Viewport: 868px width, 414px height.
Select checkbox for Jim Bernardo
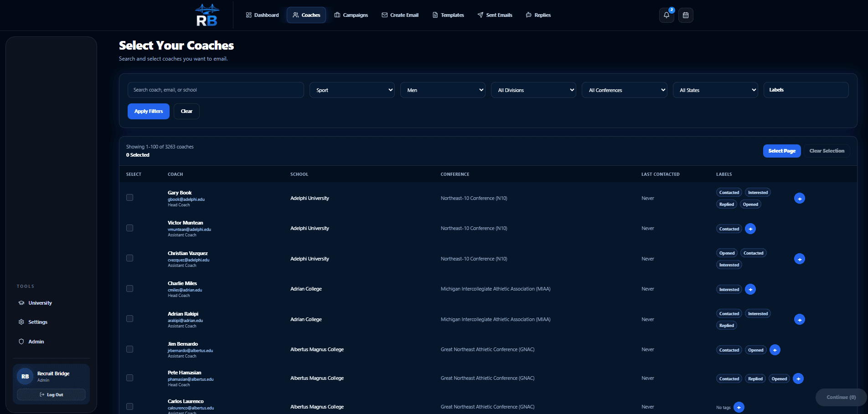point(130,349)
